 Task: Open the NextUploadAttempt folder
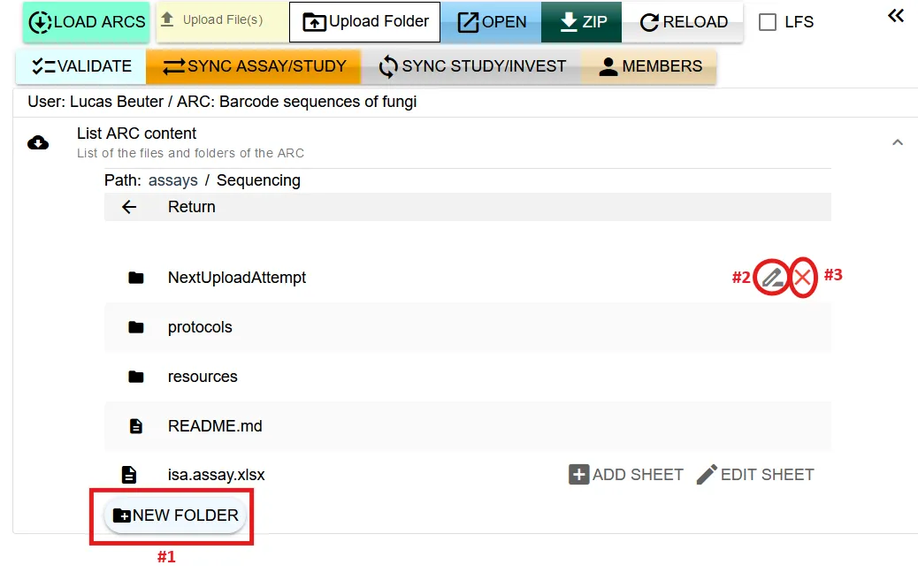click(x=236, y=278)
